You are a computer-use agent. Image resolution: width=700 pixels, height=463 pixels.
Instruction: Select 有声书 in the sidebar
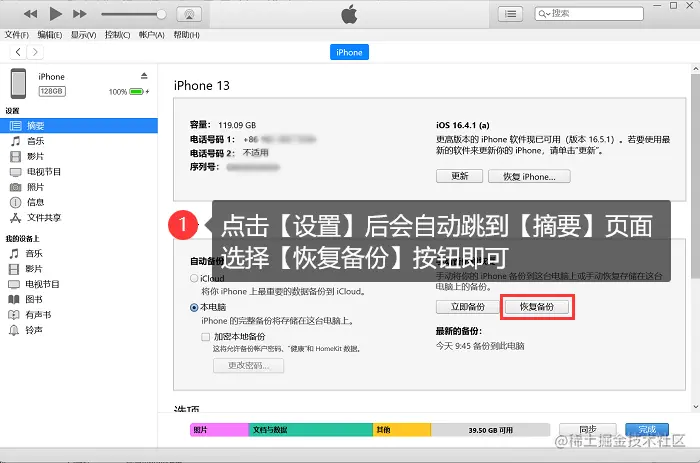pyautogui.click(x=79, y=315)
